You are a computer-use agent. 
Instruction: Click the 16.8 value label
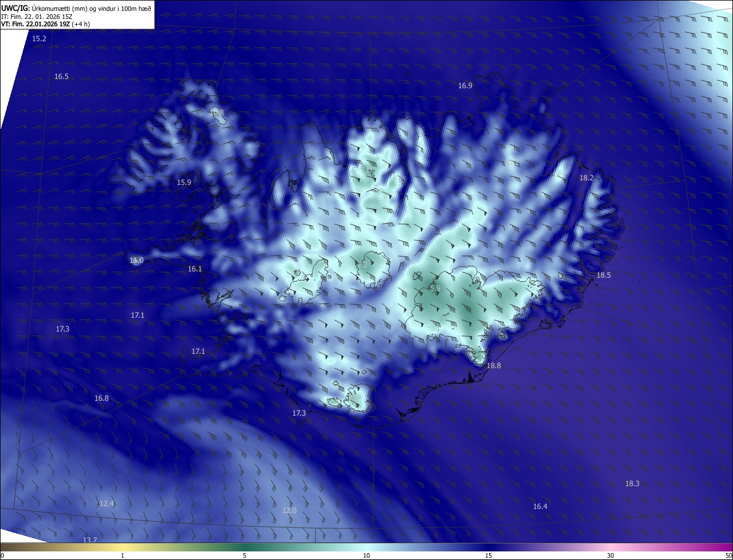(101, 398)
